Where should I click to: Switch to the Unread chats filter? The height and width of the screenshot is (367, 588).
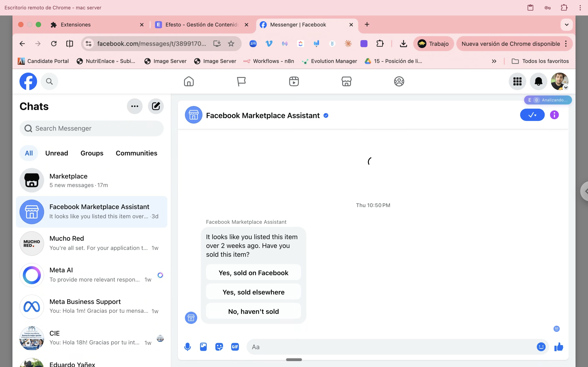pyautogui.click(x=57, y=153)
